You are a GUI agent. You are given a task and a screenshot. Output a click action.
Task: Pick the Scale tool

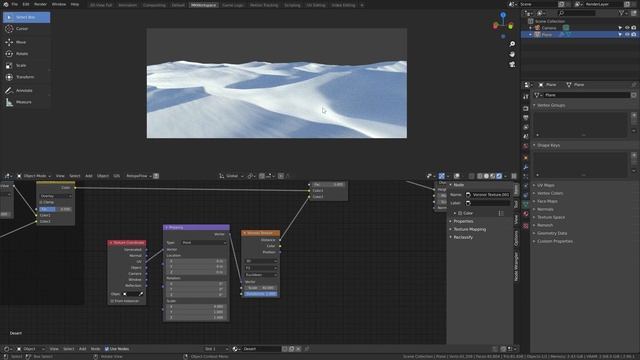point(26,65)
